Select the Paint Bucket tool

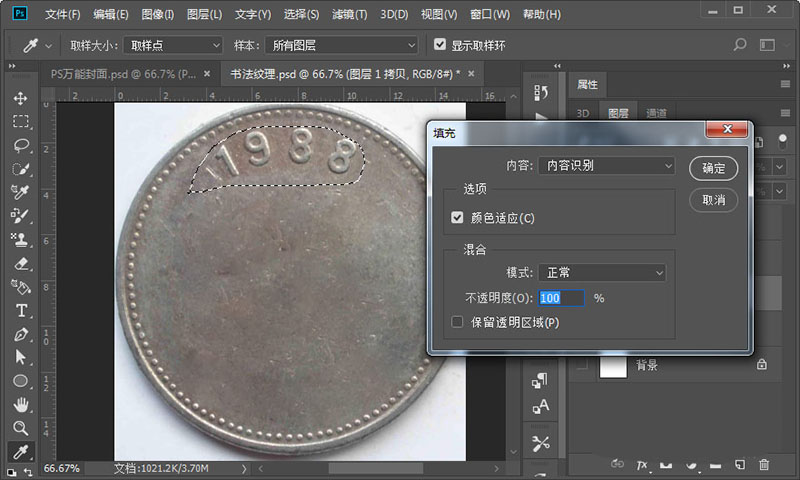pyautogui.click(x=20, y=287)
